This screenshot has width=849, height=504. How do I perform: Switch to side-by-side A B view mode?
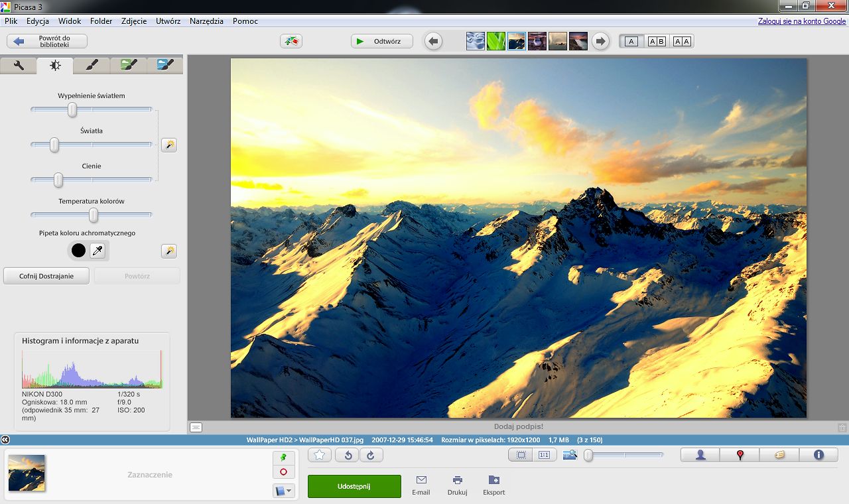657,41
